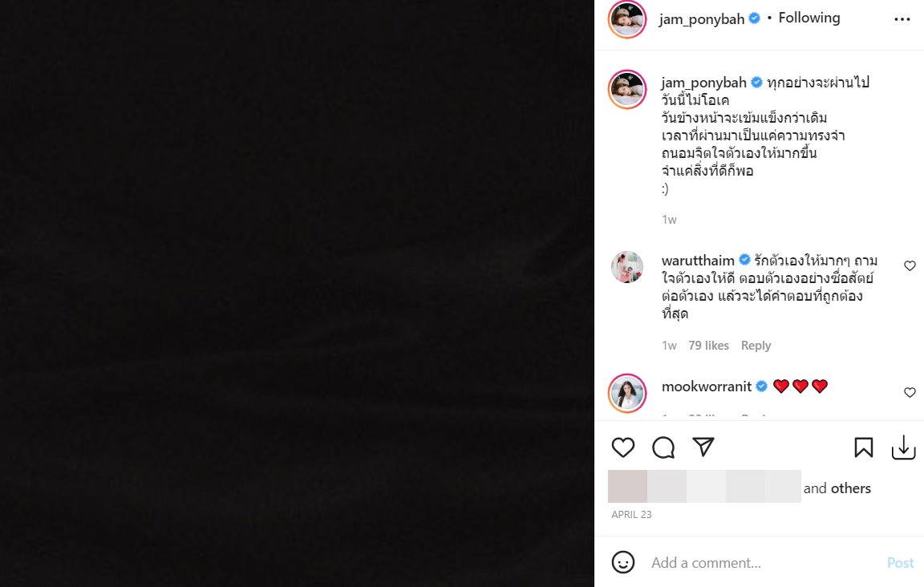Open warutthaim's profile picture
This screenshot has width=924, height=587.
click(x=627, y=267)
